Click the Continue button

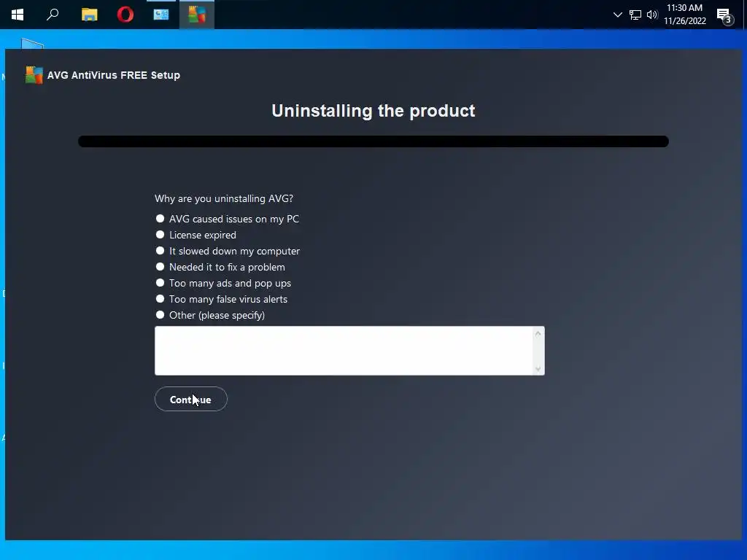(190, 400)
